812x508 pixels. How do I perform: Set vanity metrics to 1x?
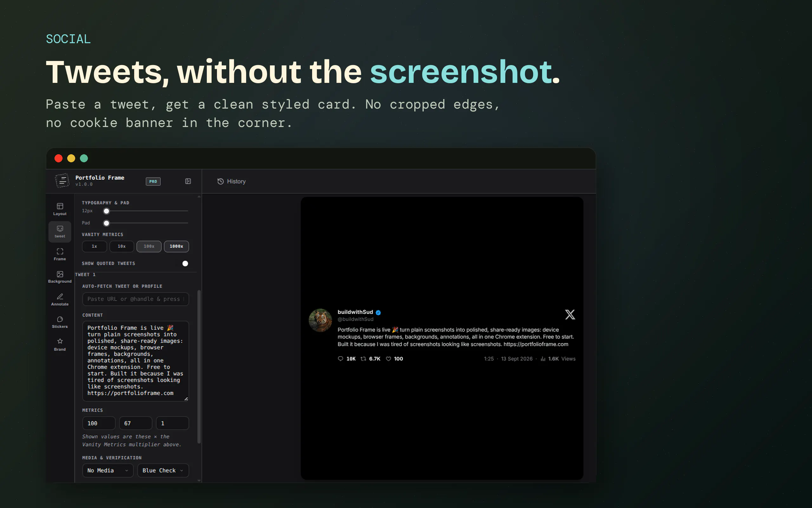pyautogui.click(x=94, y=246)
